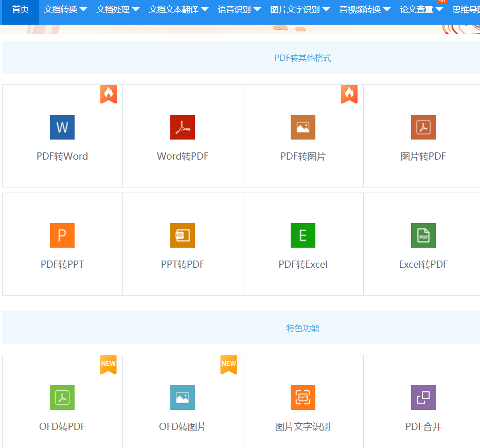480x448 pixels.
Task: Click the NEW badge on OFD转PDF
Action: point(109,365)
